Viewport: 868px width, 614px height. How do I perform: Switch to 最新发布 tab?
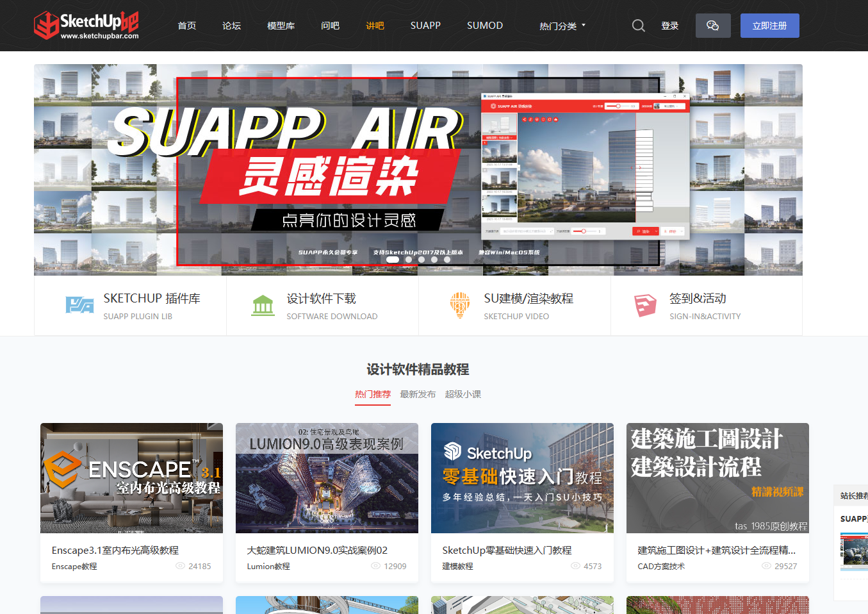(418, 394)
